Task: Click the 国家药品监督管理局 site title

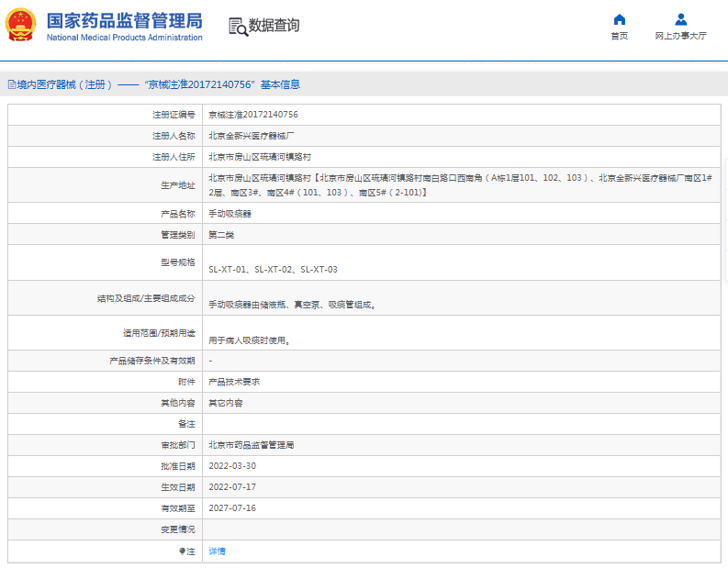Action: [124, 20]
